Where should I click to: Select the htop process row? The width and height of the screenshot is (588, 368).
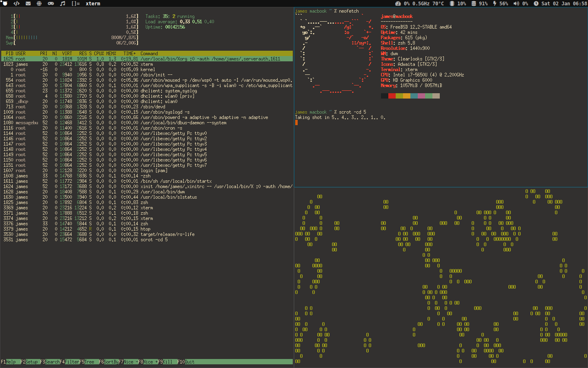147,229
